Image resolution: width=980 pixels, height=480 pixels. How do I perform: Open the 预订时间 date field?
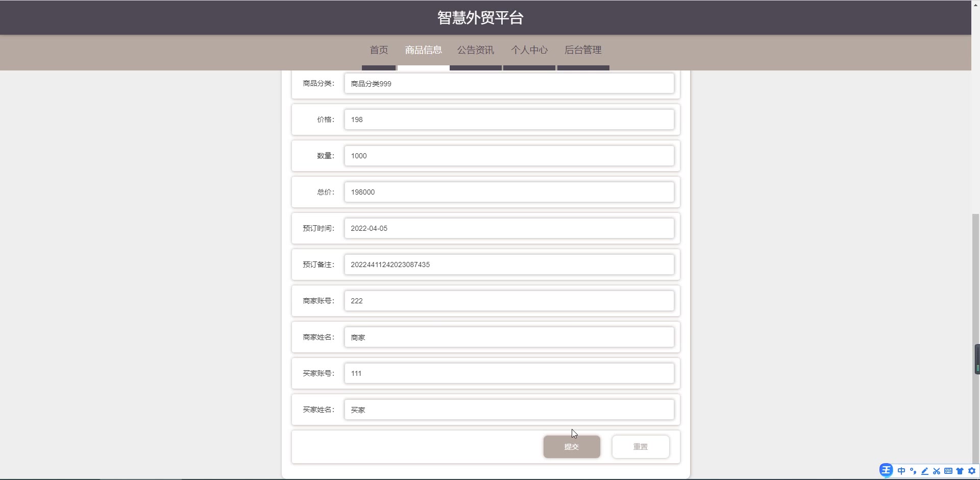pyautogui.click(x=509, y=228)
